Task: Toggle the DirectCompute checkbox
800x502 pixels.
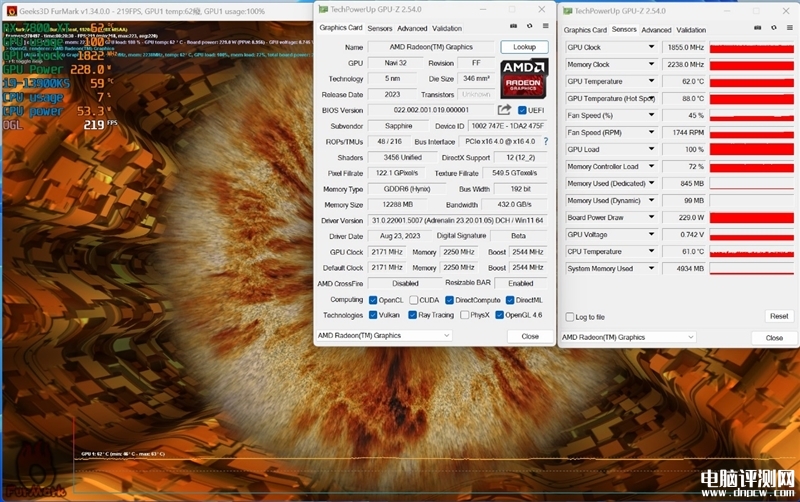Action: click(x=449, y=300)
